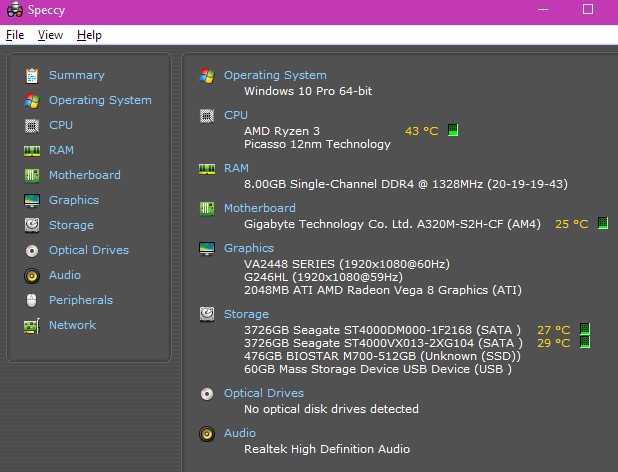Click the Motherboard icon in sidebar
Image resolution: width=618 pixels, height=472 pixels.
[32, 175]
